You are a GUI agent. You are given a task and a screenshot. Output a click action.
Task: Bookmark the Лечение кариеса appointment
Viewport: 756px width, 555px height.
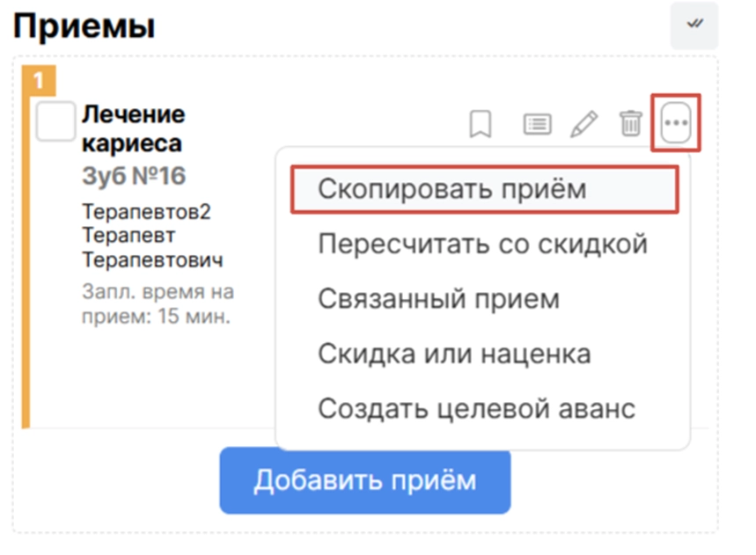tap(480, 124)
